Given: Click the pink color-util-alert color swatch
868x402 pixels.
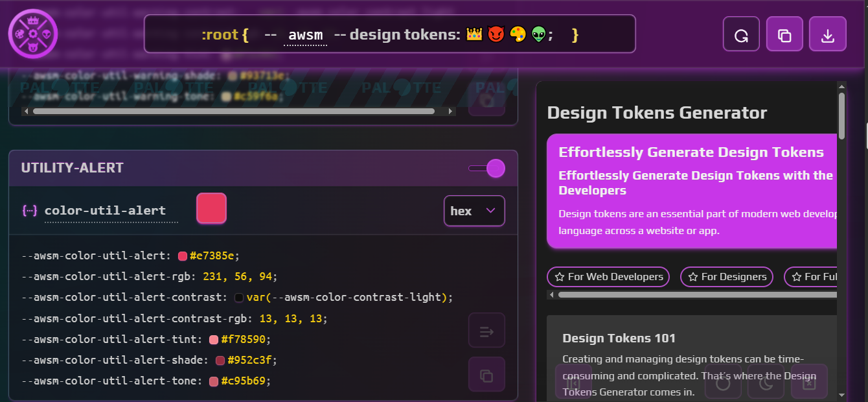Looking at the screenshot, I should click(211, 209).
